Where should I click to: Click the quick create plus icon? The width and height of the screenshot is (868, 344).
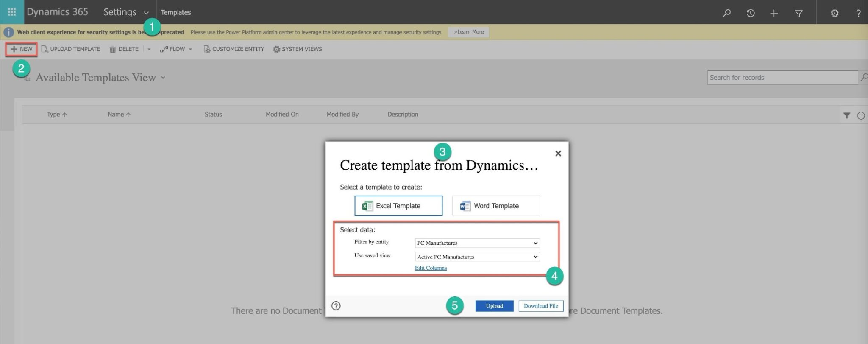pos(774,13)
